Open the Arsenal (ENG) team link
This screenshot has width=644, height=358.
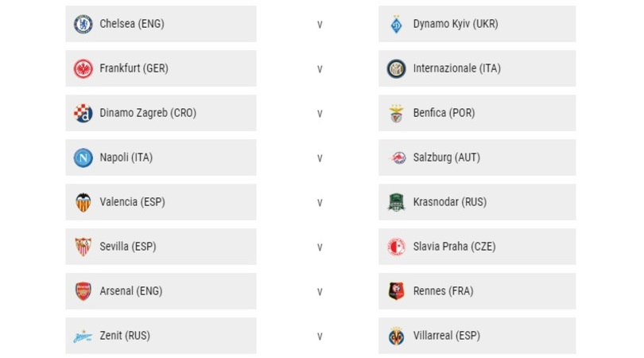coord(130,291)
